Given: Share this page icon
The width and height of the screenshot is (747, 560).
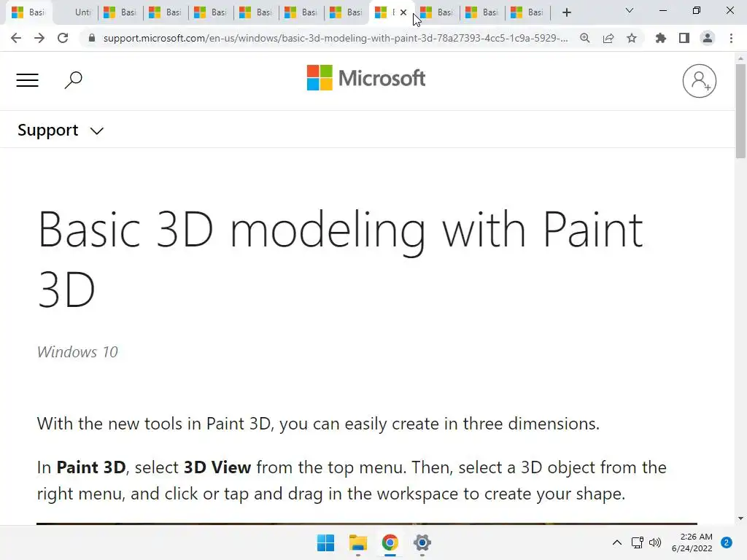Looking at the screenshot, I should click(x=608, y=38).
